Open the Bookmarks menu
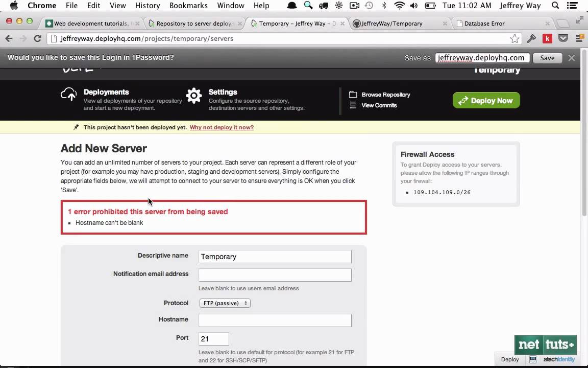The height and width of the screenshot is (368, 588). pos(188,6)
